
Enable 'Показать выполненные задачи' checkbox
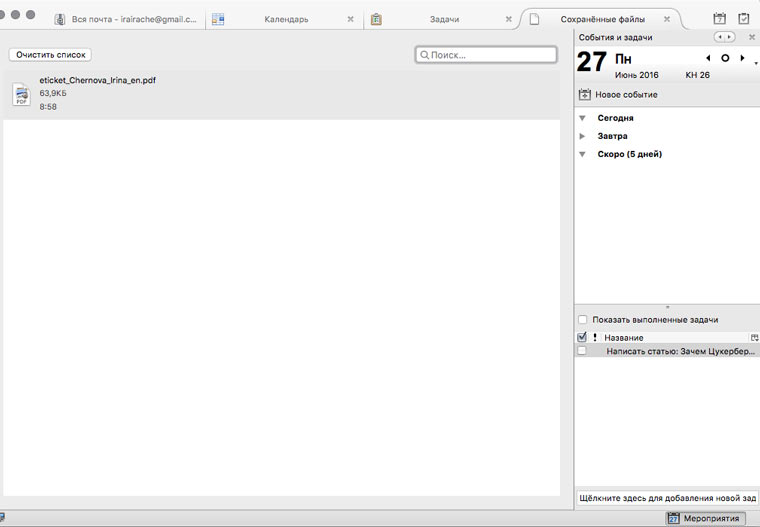pyautogui.click(x=582, y=320)
